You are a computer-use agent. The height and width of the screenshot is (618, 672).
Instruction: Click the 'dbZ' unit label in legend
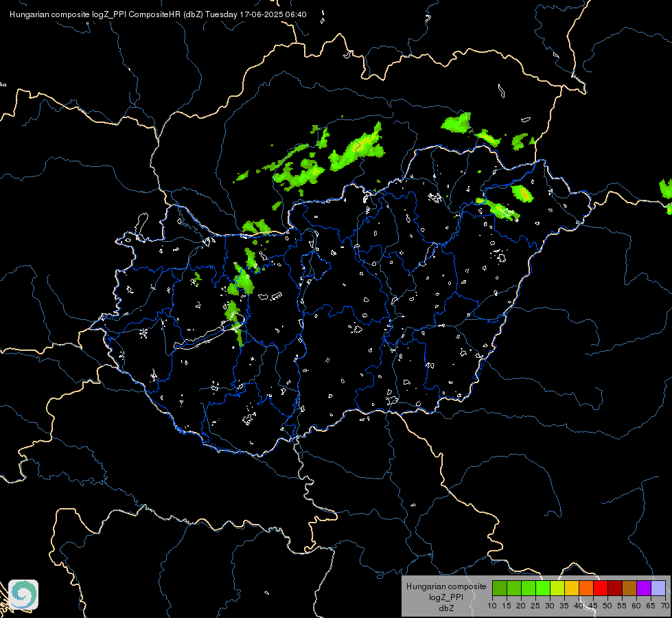pyautogui.click(x=446, y=608)
